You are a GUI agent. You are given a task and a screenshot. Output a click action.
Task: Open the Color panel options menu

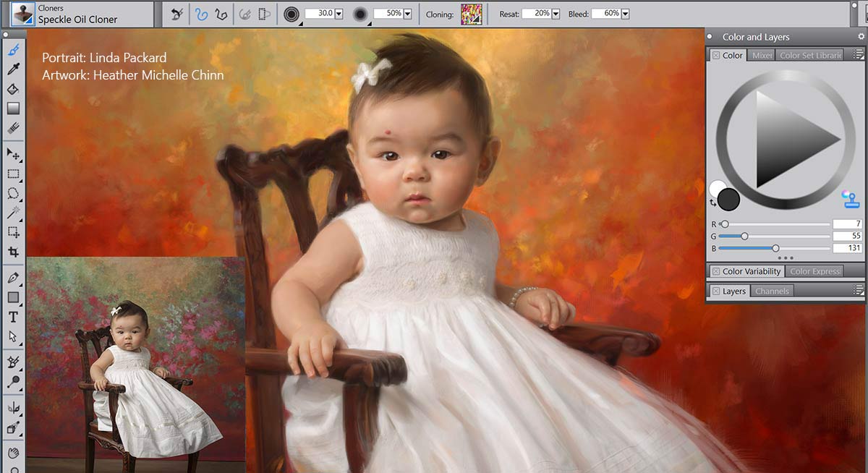coord(858,54)
